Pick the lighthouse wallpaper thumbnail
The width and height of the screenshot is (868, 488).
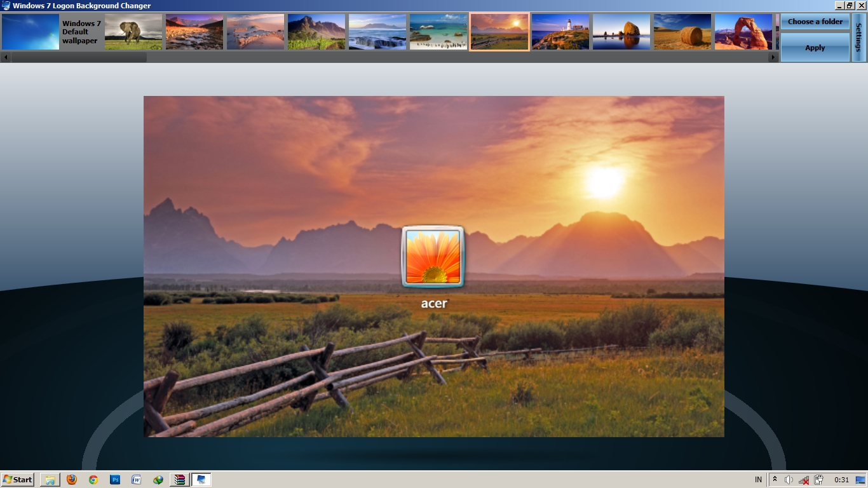(x=560, y=32)
